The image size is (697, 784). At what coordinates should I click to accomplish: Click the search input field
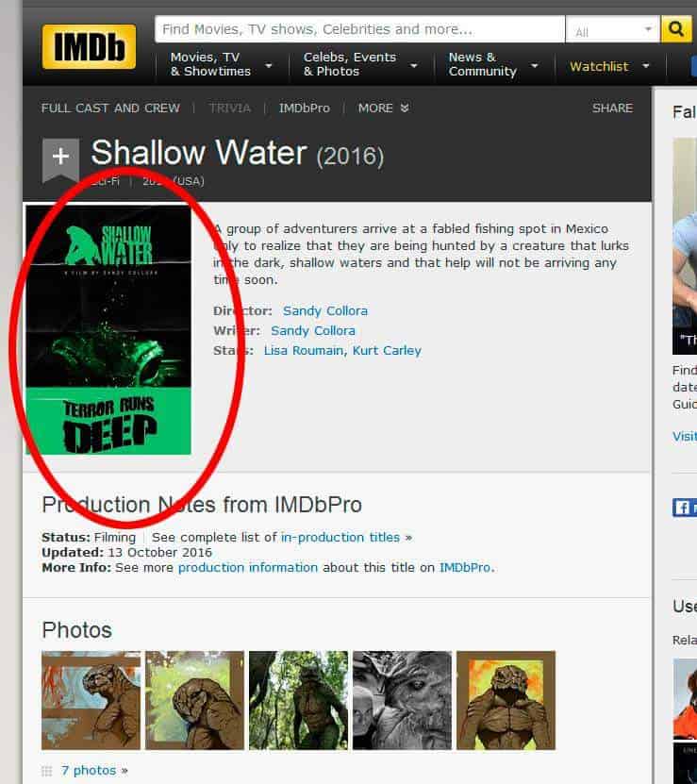pos(359,29)
